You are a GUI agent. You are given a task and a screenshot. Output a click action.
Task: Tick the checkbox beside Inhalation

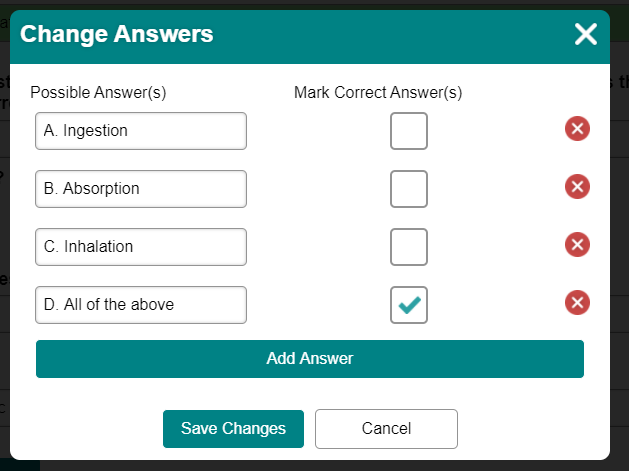(409, 247)
